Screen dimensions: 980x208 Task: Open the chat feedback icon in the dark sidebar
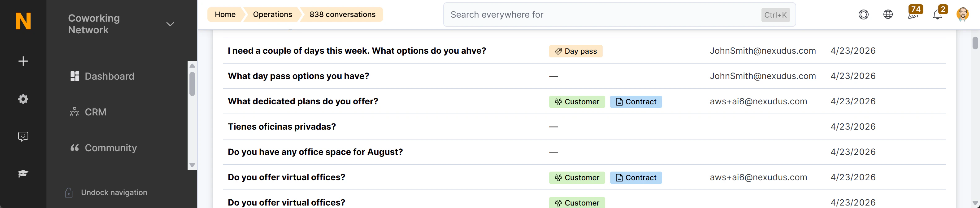(23, 136)
